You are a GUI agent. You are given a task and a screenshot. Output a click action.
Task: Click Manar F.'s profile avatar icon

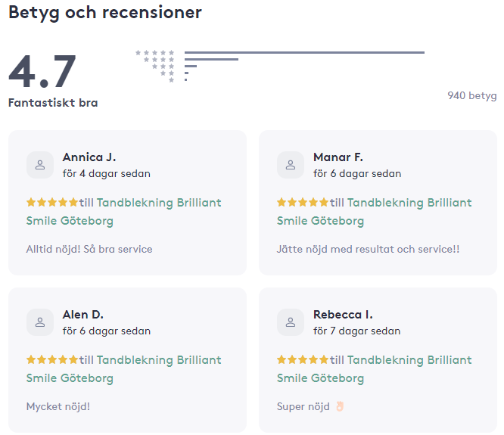click(x=291, y=165)
